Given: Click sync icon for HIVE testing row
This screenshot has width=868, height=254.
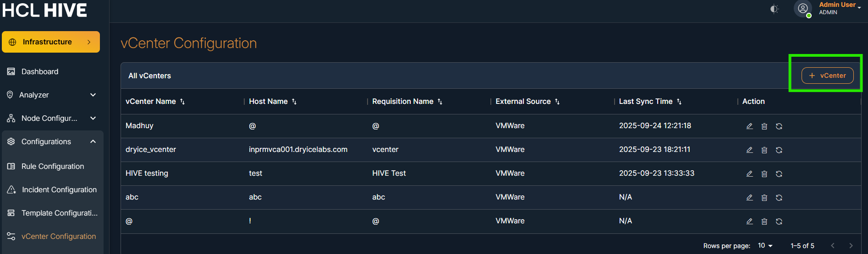Looking at the screenshot, I should pyautogui.click(x=779, y=174).
